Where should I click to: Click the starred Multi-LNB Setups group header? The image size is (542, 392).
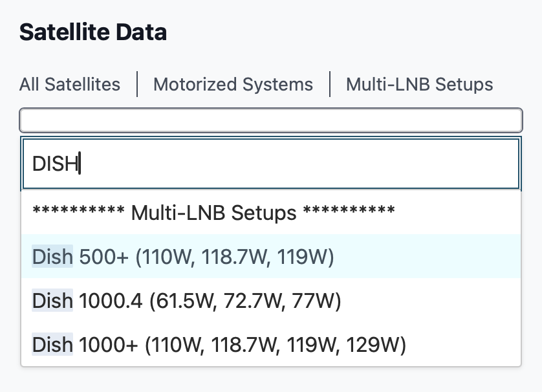pyautogui.click(x=213, y=213)
